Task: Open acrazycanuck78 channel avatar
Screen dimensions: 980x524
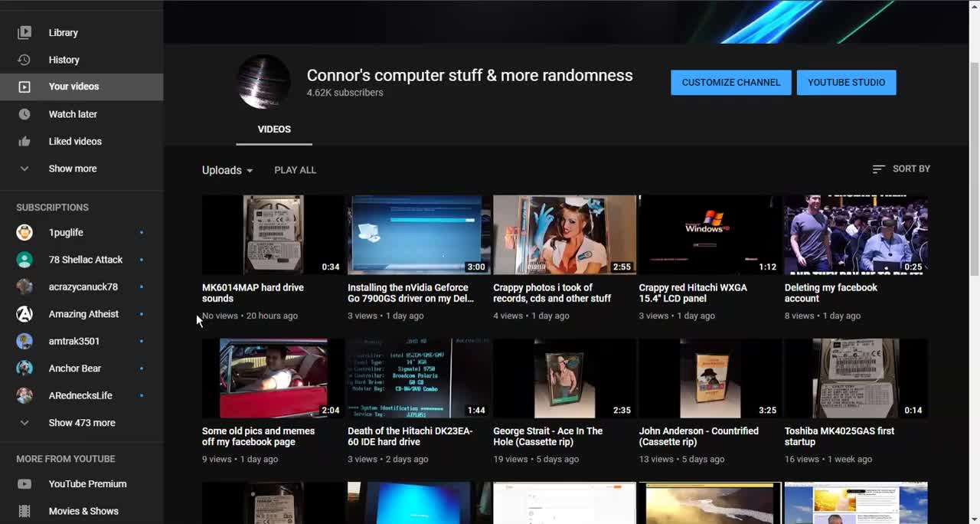Action: pos(24,287)
